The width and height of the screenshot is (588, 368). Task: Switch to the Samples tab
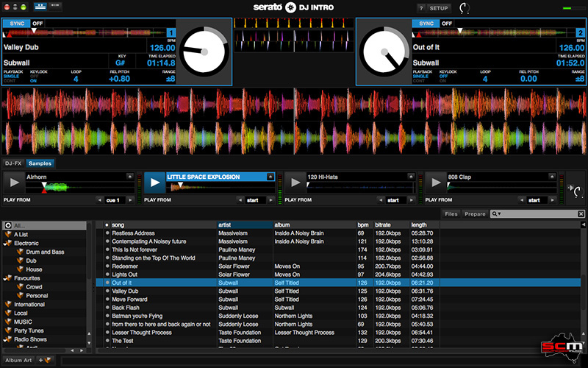point(40,163)
